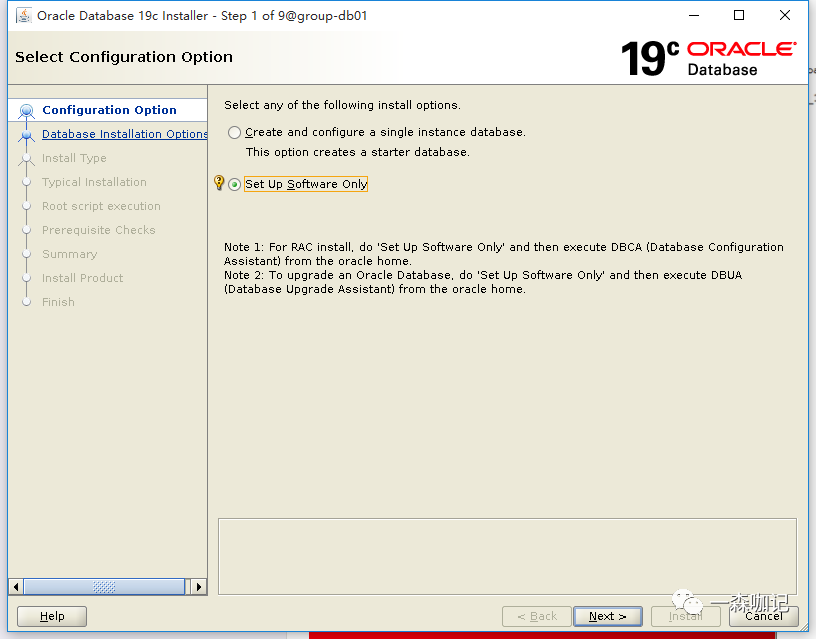Image resolution: width=816 pixels, height=639 pixels.
Task: Click the 'Set Up Software Only' label text
Action: click(x=306, y=184)
